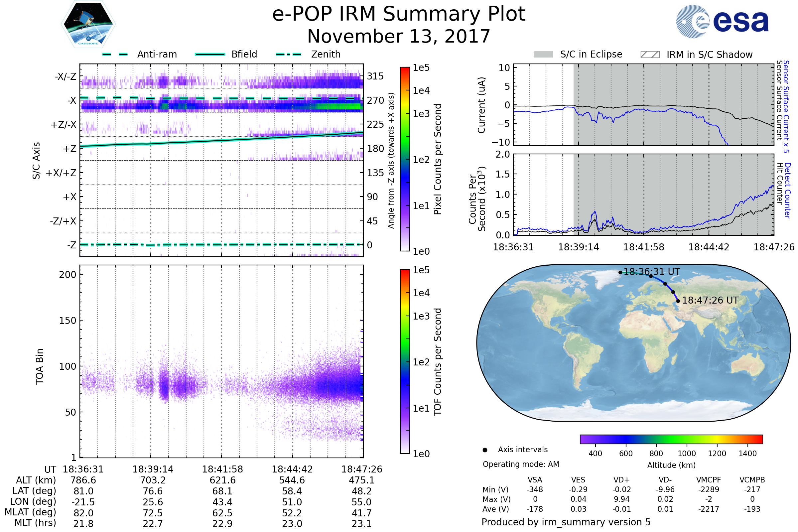Click the Sensor Surface Current x 5 label

(x=786, y=106)
